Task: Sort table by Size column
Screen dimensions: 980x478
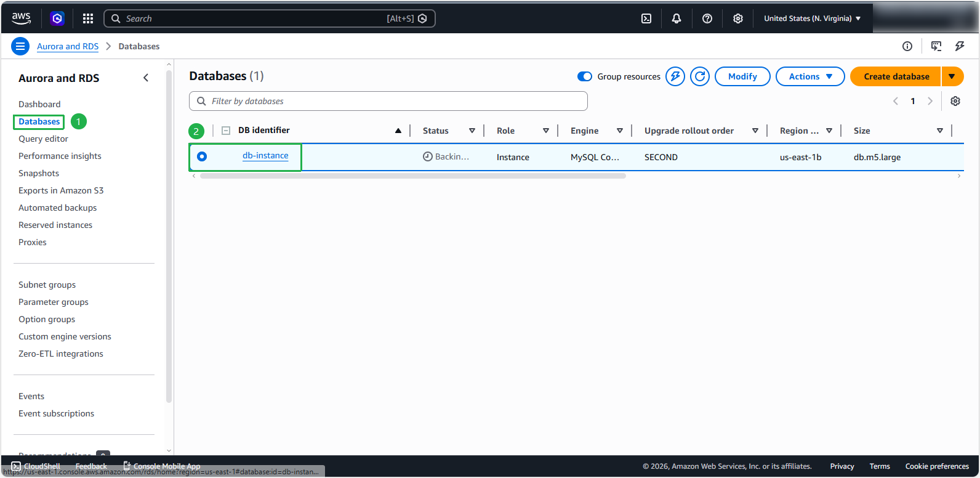Action: [940, 131]
